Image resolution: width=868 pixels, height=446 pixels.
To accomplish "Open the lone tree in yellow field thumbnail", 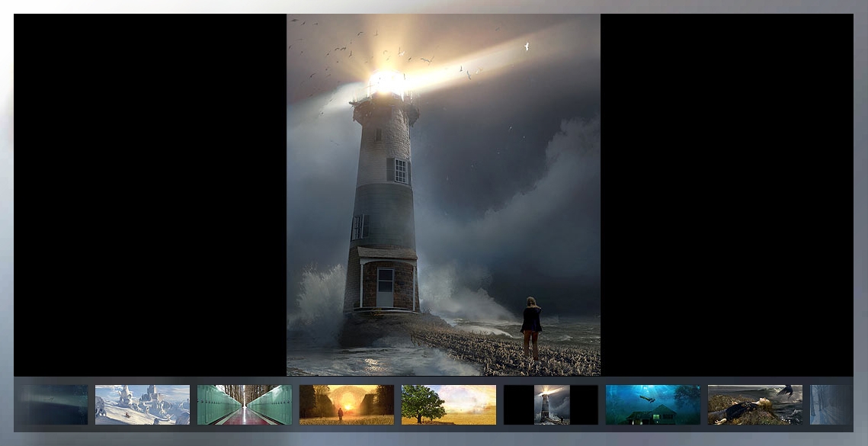I will coord(448,405).
